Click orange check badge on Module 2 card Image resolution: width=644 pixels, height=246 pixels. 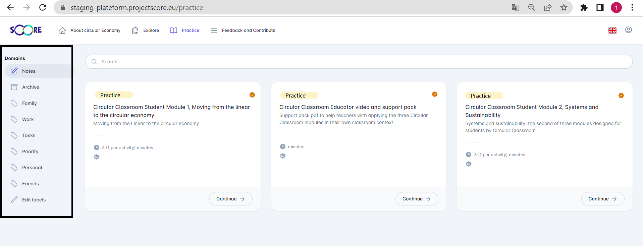point(621,96)
